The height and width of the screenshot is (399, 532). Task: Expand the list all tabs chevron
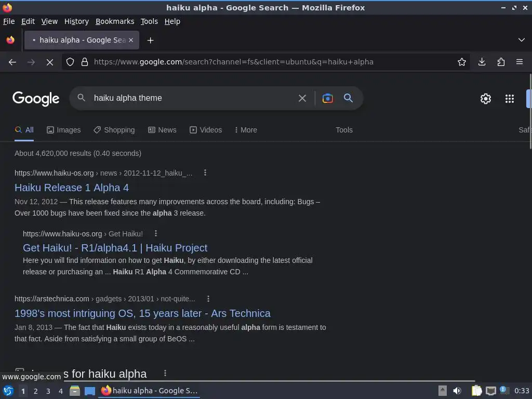[x=522, y=40]
